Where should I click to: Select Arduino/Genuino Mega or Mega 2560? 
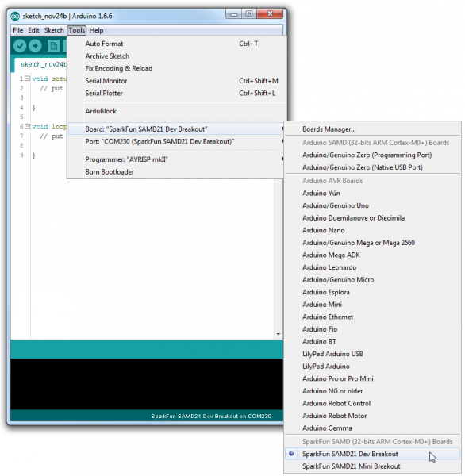372,243
